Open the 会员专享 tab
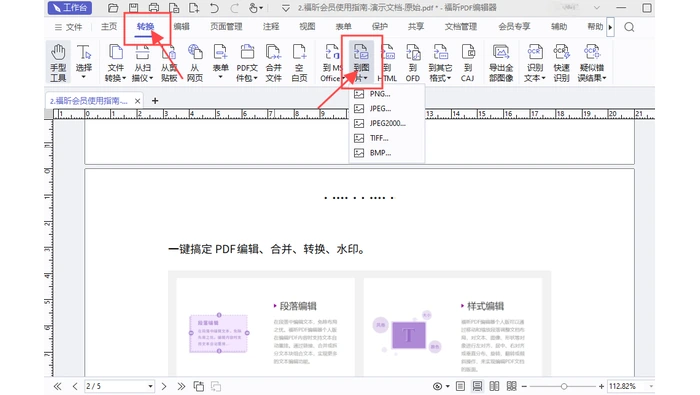Image resolution: width=700 pixels, height=395 pixels. point(514,27)
